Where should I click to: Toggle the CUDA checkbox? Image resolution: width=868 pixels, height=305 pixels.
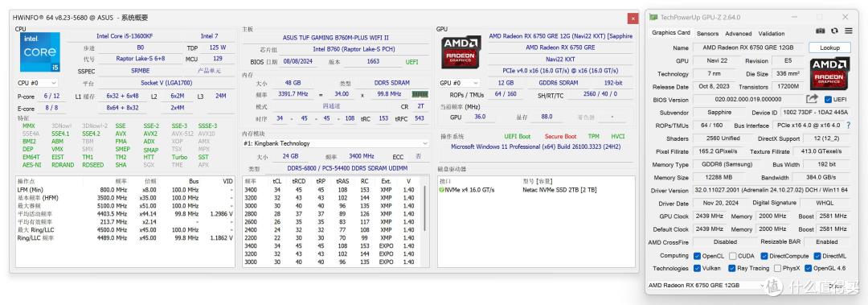coord(733,256)
